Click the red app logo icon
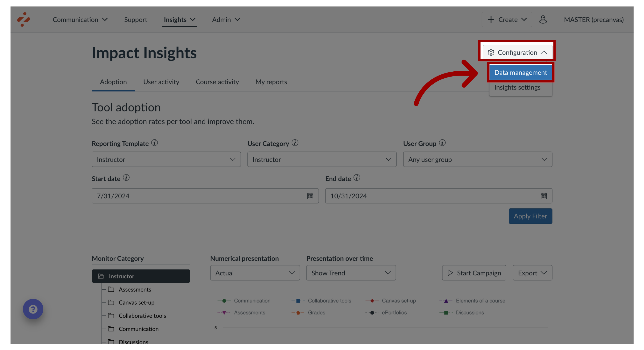The height and width of the screenshot is (350, 644). (x=24, y=19)
